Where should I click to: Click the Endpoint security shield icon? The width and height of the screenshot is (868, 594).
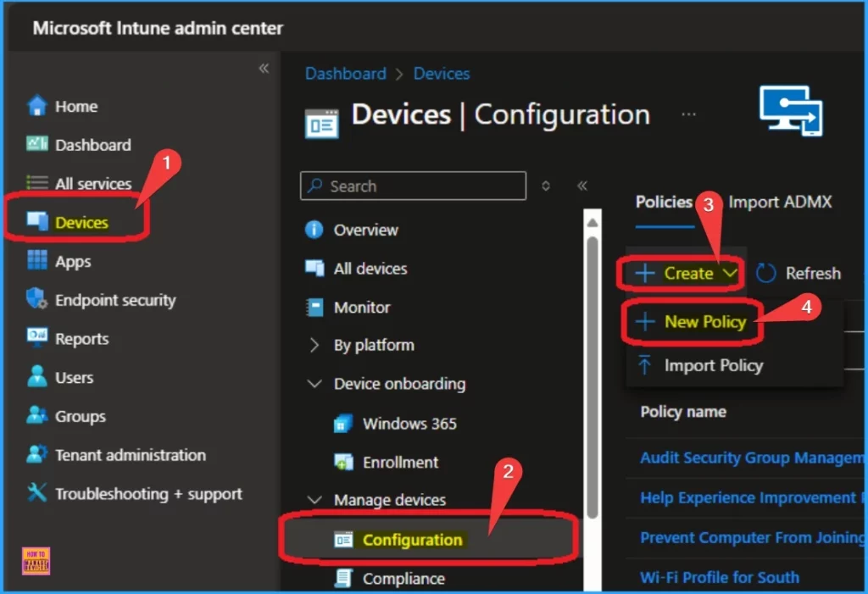tap(36, 299)
